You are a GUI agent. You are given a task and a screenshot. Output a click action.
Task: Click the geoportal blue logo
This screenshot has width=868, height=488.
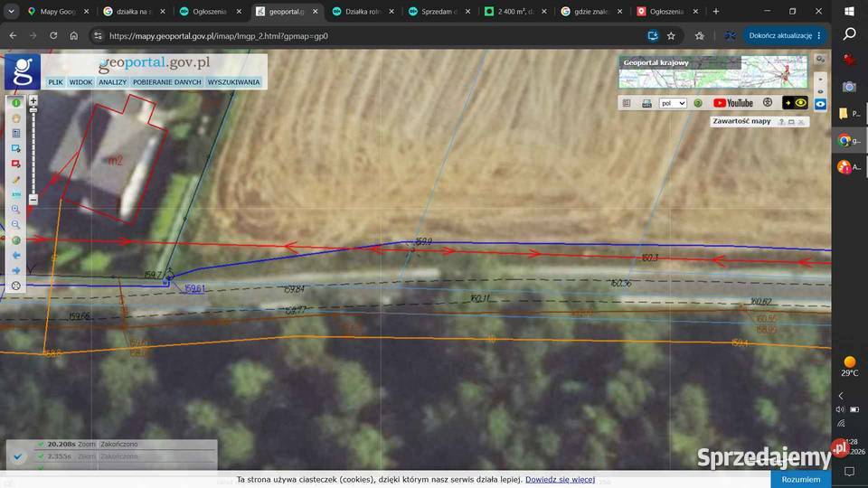[x=22, y=71]
